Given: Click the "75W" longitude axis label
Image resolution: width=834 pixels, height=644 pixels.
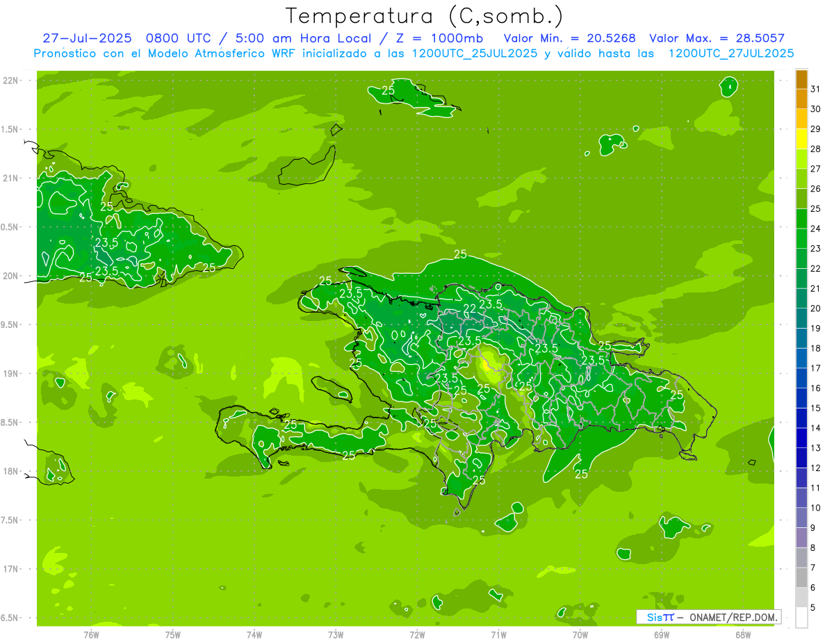Looking at the screenshot, I should [173, 635].
